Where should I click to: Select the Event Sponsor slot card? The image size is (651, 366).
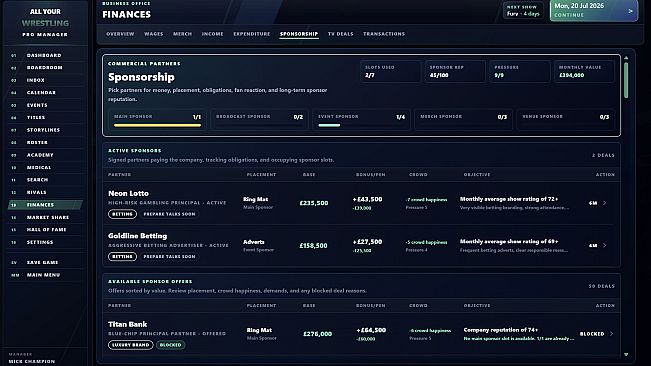coord(362,120)
